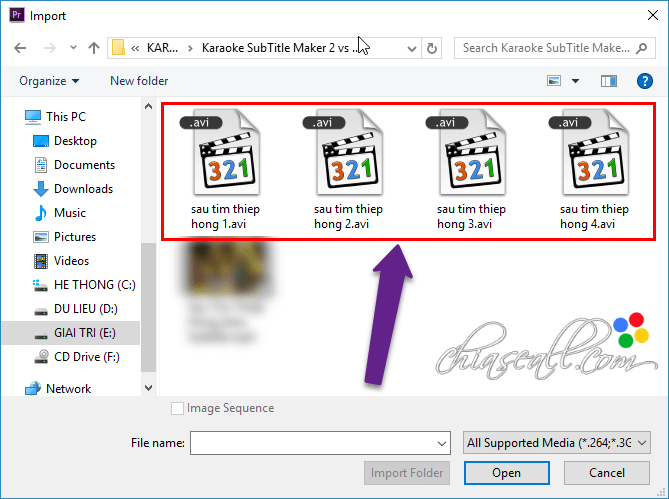Select file sau tim thiep hong 4.avi
This screenshot has height=499, width=669.
[594, 170]
